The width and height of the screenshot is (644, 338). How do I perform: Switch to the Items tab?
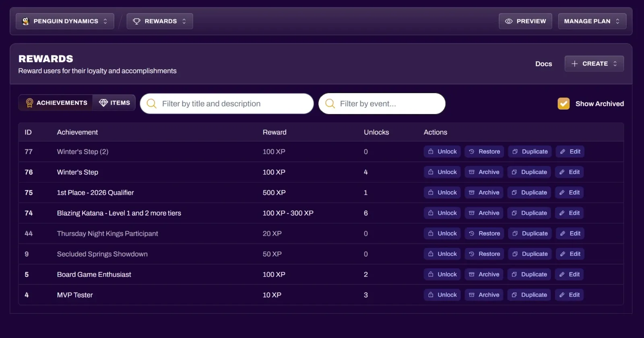[x=114, y=103]
